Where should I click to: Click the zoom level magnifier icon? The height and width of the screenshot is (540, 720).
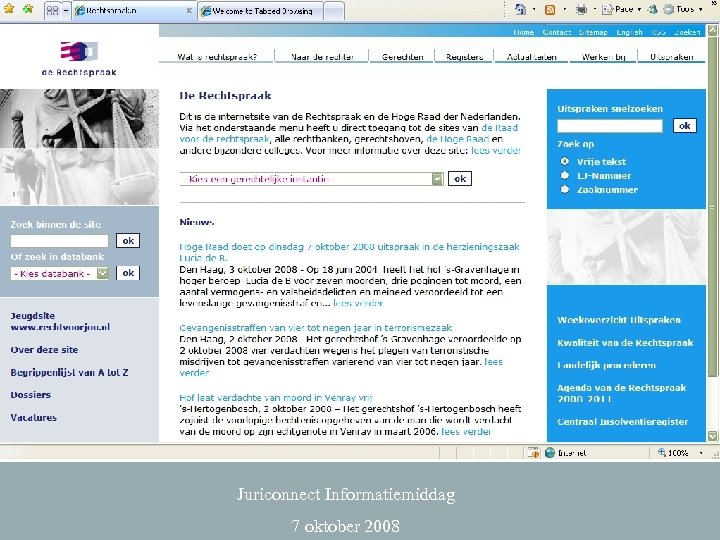point(662,453)
